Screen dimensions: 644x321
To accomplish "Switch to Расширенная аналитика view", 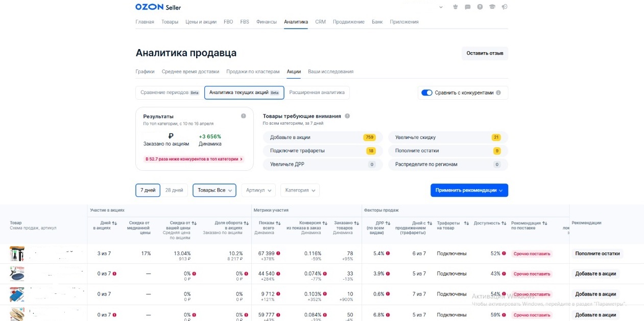I will (317, 93).
